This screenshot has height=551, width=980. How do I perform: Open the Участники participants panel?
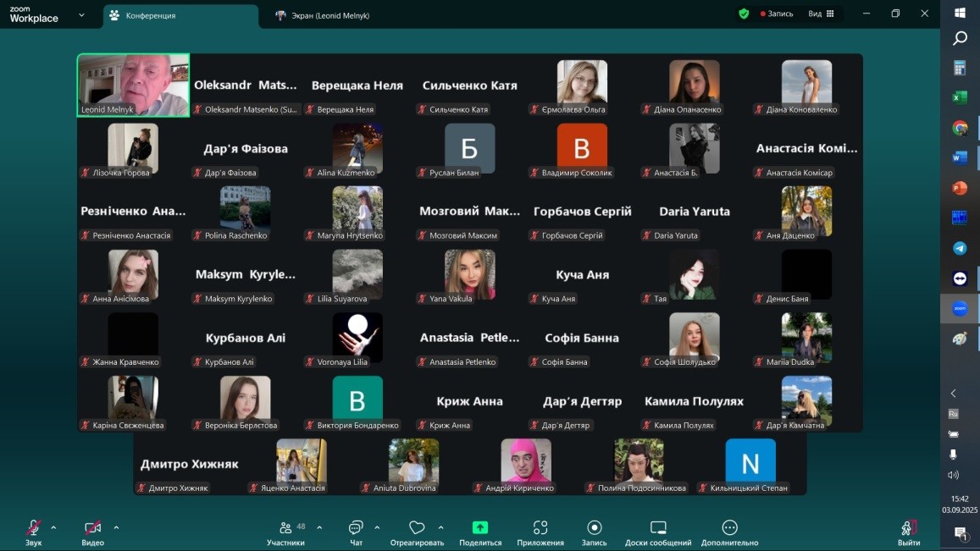coord(286,529)
